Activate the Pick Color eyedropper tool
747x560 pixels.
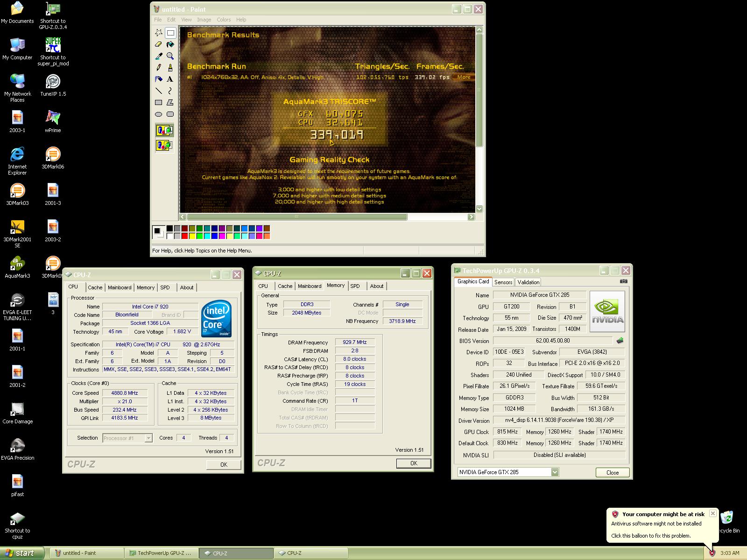click(159, 56)
